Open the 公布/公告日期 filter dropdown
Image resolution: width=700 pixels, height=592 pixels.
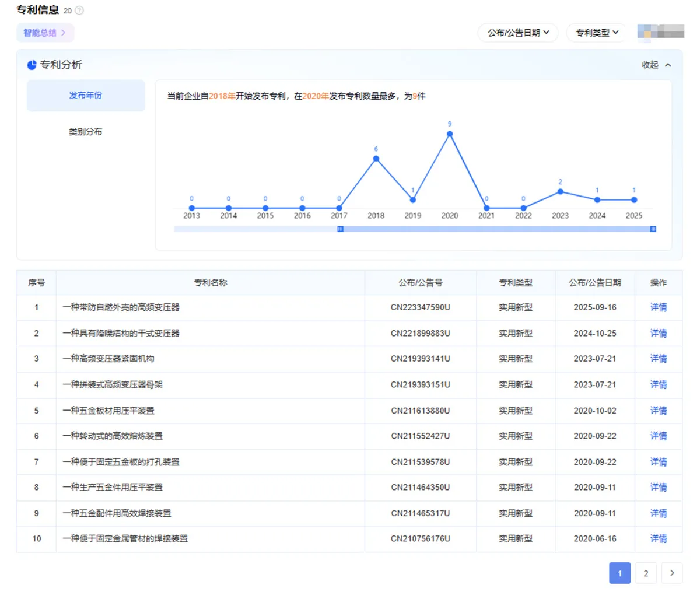tap(518, 33)
